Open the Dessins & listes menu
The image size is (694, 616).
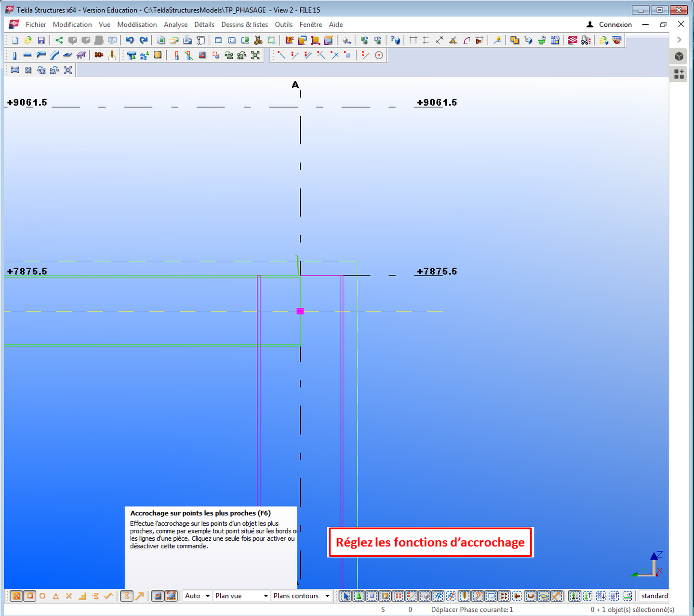pos(244,25)
